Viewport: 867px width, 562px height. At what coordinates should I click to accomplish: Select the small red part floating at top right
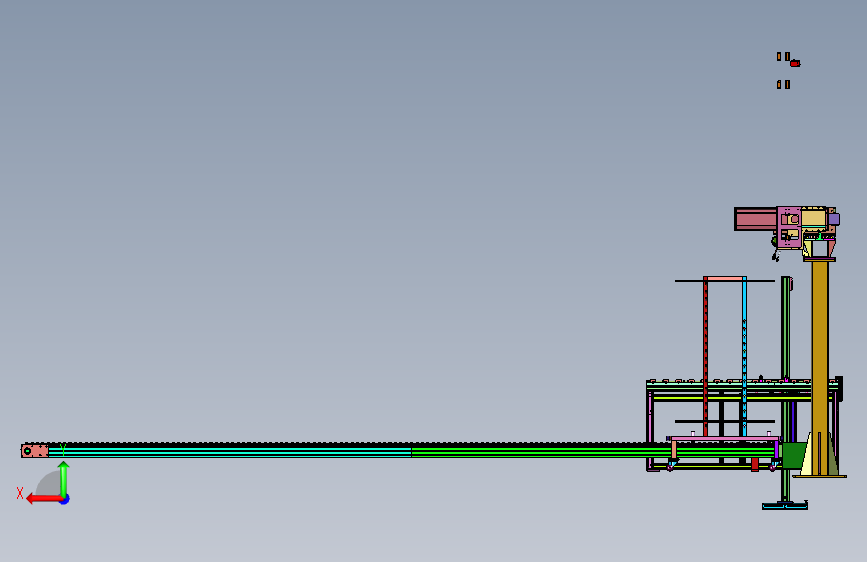click(x=795, y=64)
